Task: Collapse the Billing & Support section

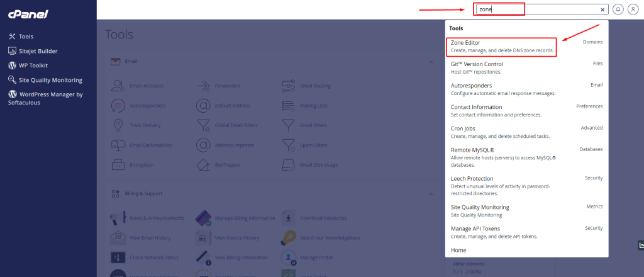Action: pyautogui.click(x=431, y=194)
